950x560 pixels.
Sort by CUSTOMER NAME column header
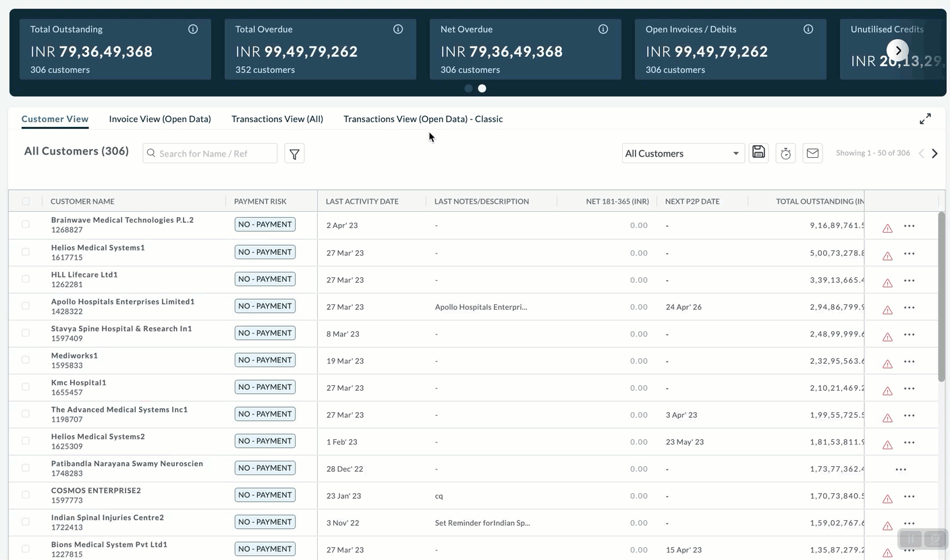click(x=82, y=201)
